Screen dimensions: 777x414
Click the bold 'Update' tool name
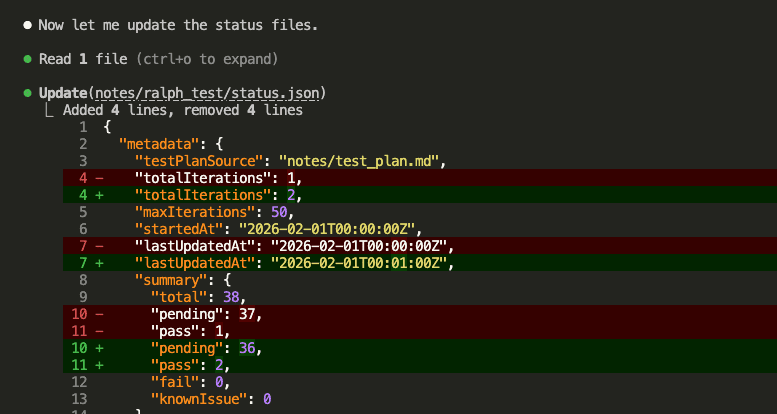(x=63, y=93)
